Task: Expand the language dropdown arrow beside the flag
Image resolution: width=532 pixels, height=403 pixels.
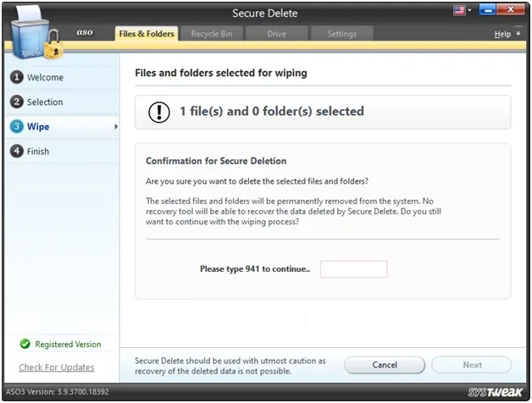Action: click(x=469, y=10)
